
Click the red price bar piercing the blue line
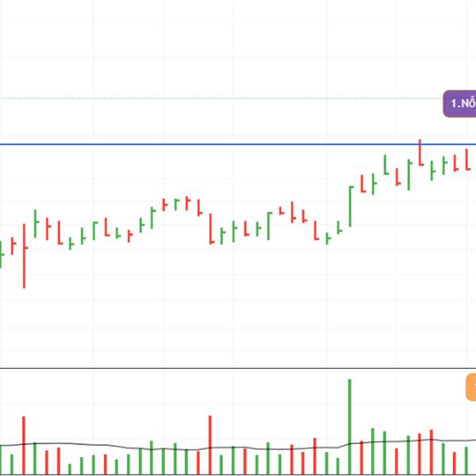[420, 152]
